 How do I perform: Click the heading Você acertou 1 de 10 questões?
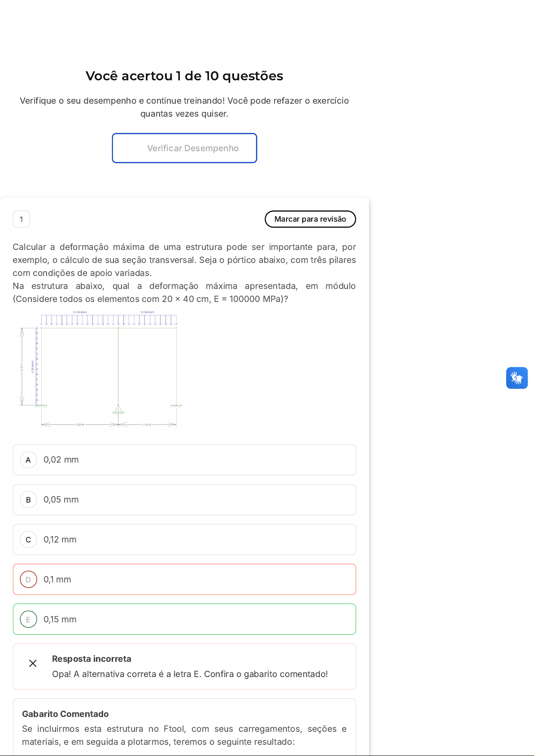click(x=184, y=76)
